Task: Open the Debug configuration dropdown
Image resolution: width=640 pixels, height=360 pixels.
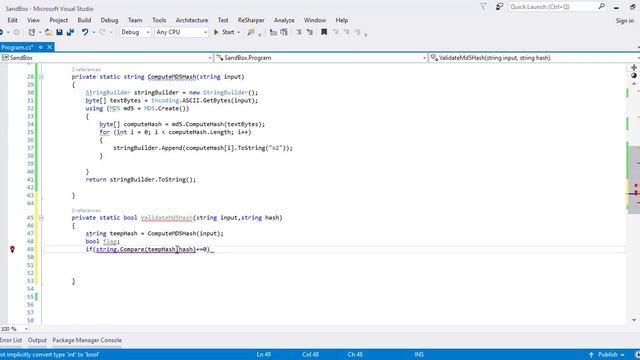Action: click(135, 32)
